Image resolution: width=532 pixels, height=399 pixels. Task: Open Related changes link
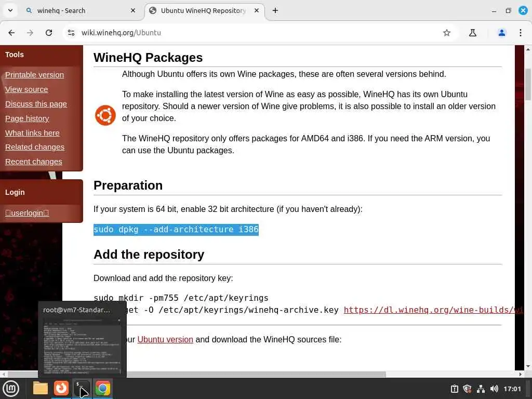click(35, 147)
